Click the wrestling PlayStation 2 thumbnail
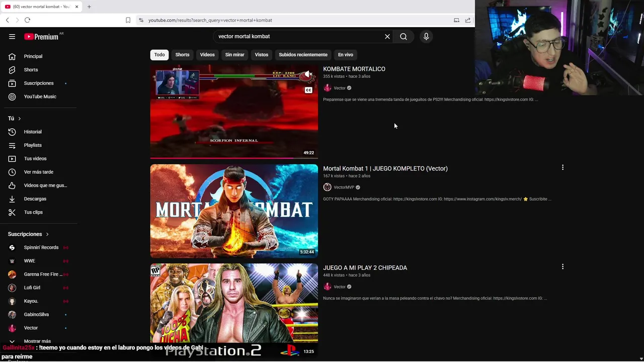This screenshot has height=362, width=644. (234, 310)
